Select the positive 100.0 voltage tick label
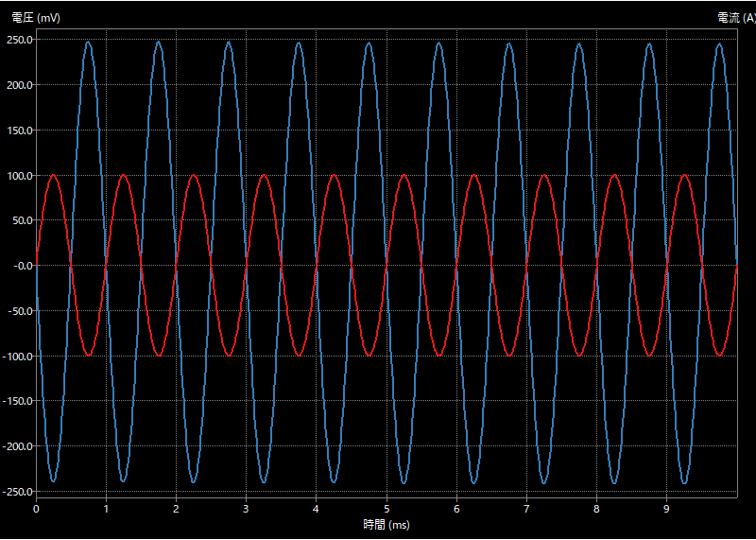Viewport: 756px width, 540px height. click(20, 176)
